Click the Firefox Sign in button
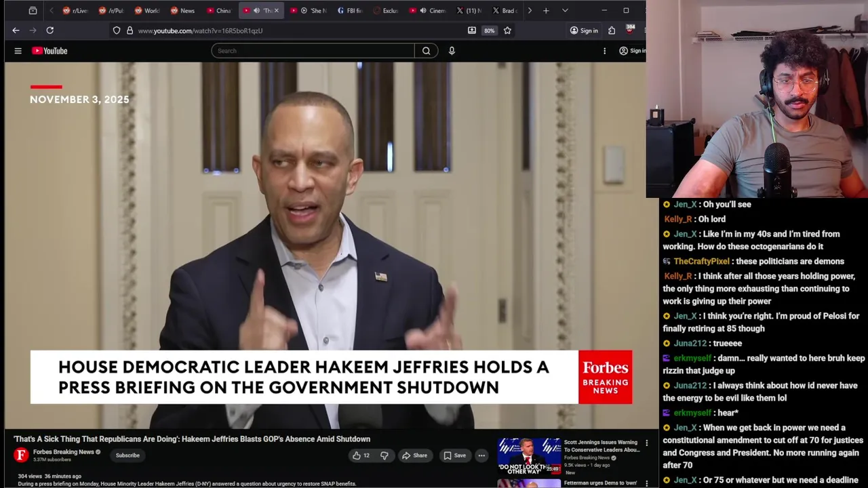The image size is (868, 488). (x=584, y=30)
